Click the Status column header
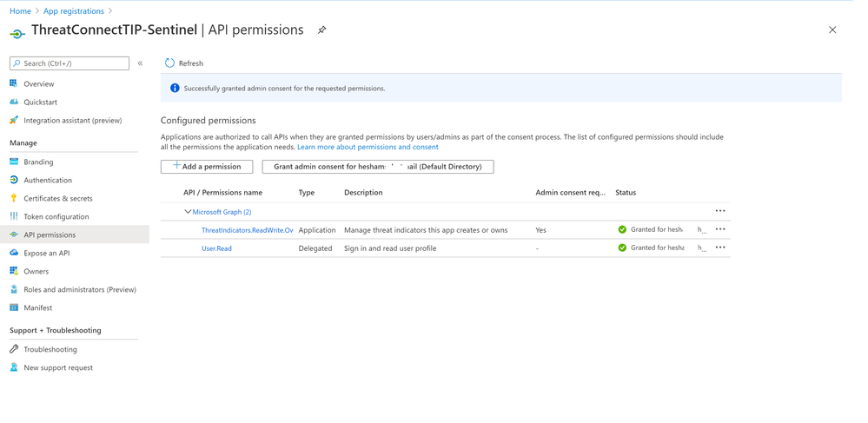This screenshot has height=423, width=868. [626, 193]
